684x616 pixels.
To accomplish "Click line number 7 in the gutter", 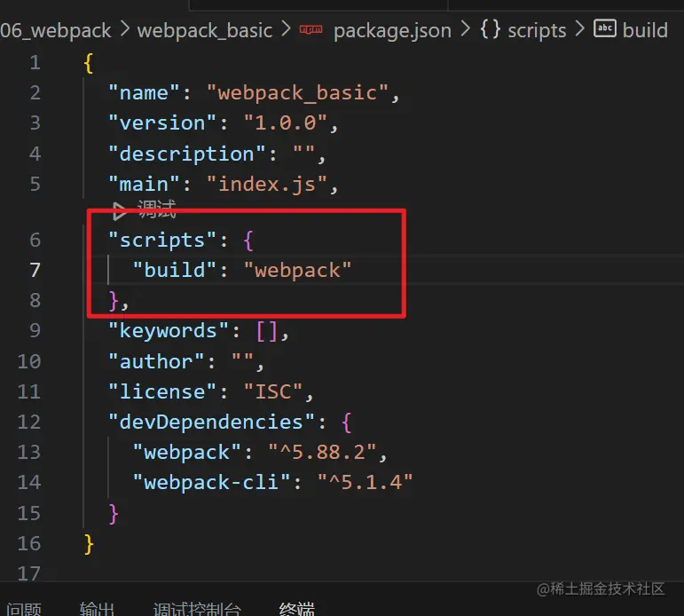I will click(35, 270).
